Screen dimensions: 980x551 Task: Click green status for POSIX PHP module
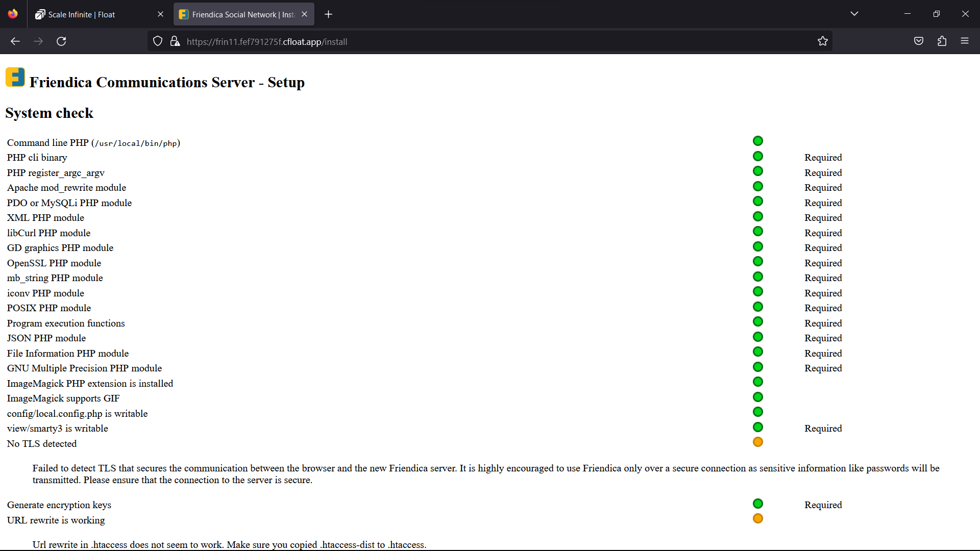(758, 307)
